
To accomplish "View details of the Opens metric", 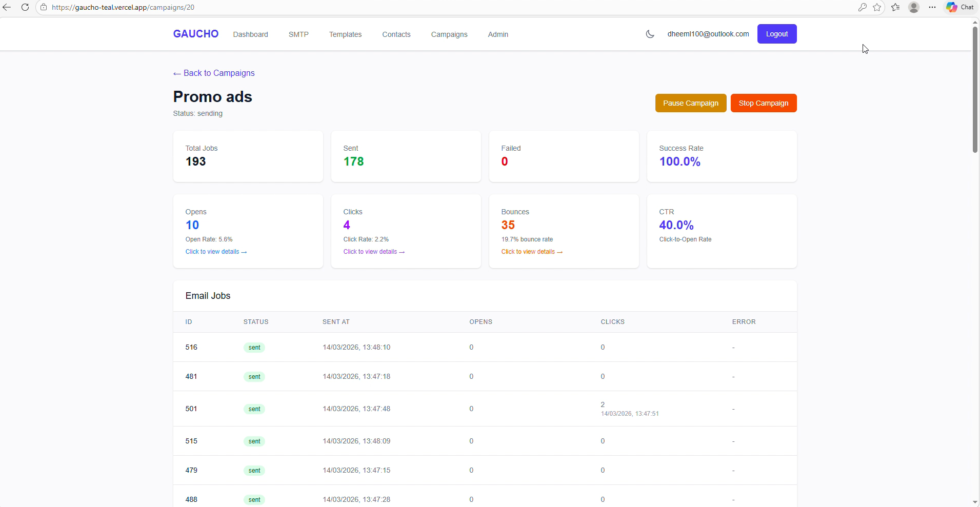I will 216,252.
